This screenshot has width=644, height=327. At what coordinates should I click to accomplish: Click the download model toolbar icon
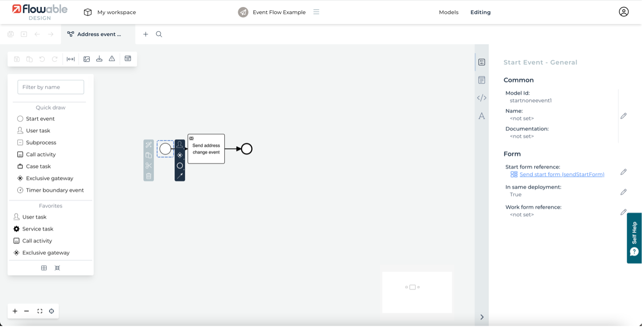pos(99,59)
